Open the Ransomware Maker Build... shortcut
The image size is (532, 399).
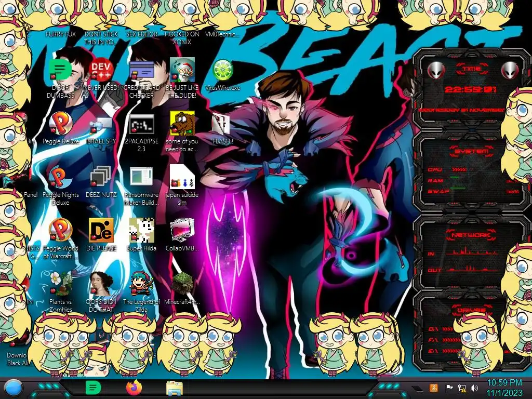[x=141, y=177]
